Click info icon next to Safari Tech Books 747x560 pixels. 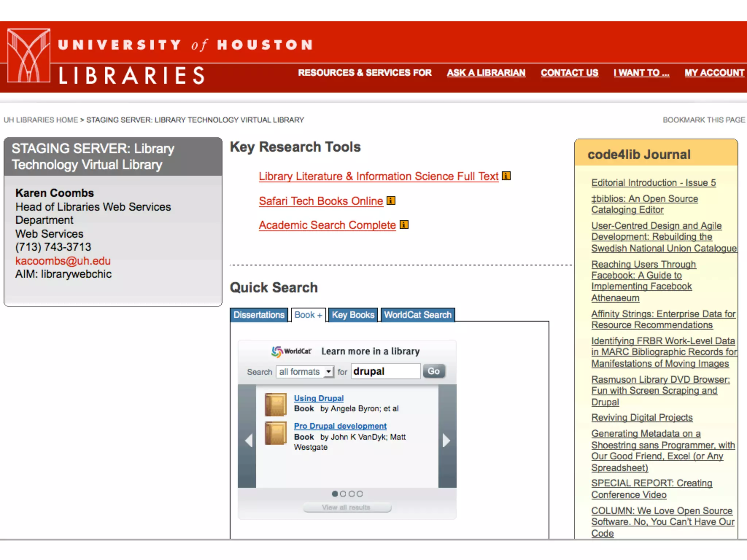coord(391,201)
